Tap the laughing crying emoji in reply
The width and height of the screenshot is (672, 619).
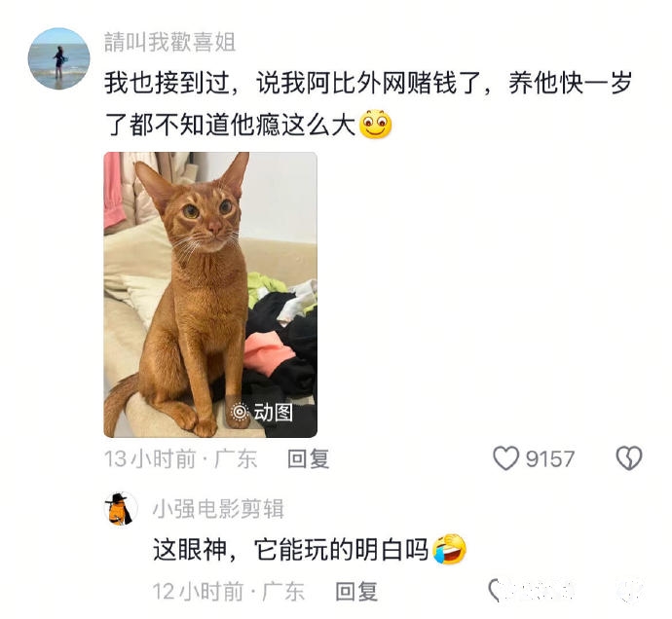[449, 549]
